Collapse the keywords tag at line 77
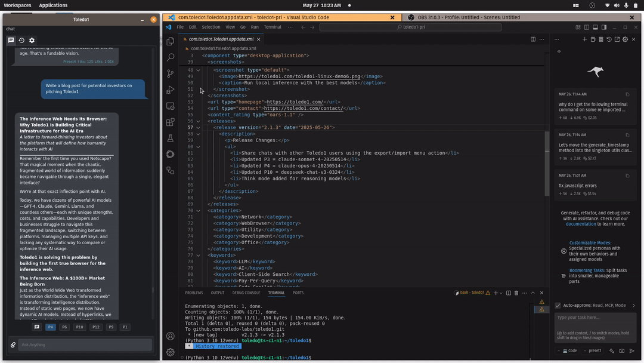 pos(199,256)
